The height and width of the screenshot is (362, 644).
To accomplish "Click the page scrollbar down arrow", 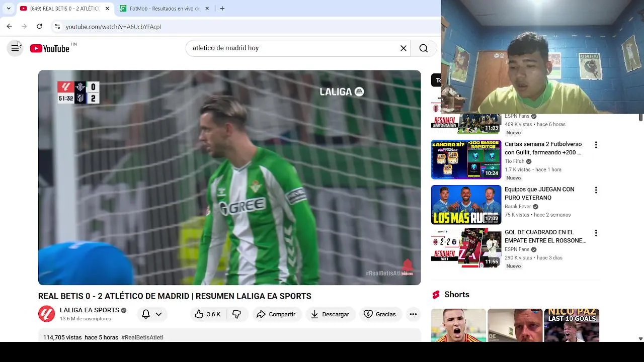I will coord(640,339).
